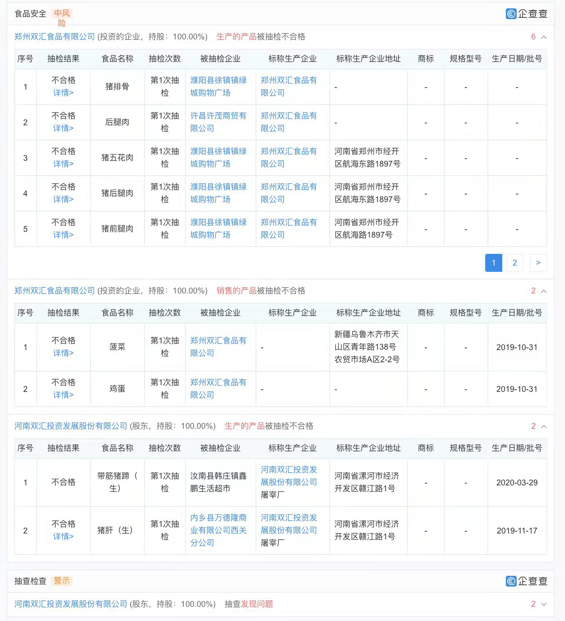The height and width of the screenshot is (621, 565).
Task: Click 生产的产品 red text in first section
Action: coord(236,37)
